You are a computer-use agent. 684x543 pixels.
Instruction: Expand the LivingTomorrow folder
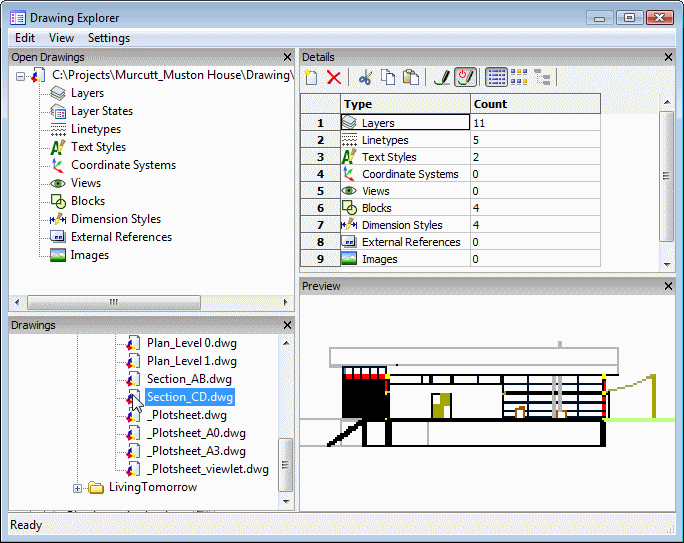[77, 488]
